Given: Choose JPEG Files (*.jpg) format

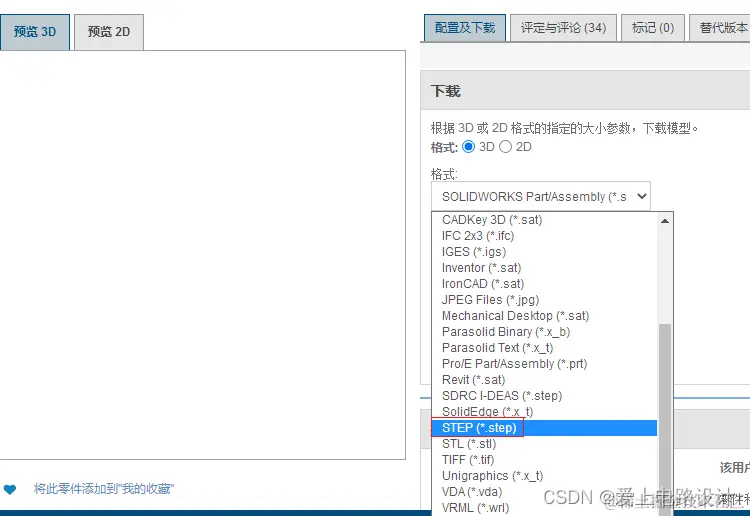Looking at the screenshot, I should [x=544, y=300].
